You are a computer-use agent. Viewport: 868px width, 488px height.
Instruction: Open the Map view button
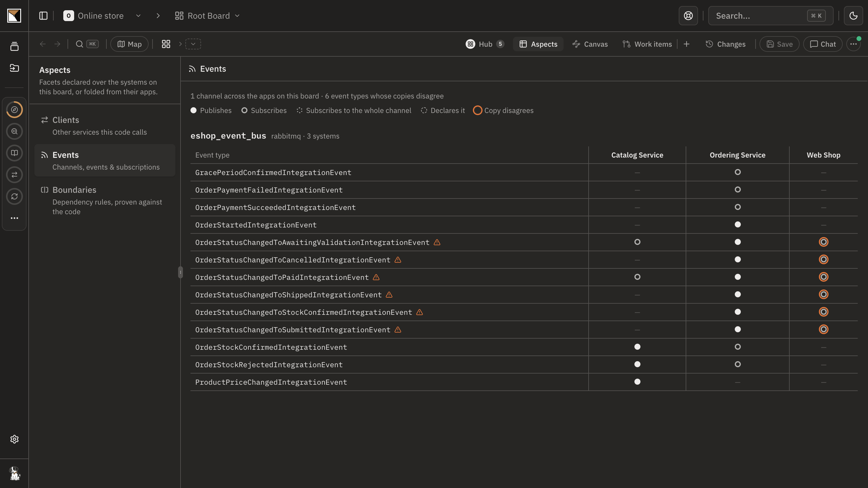(x=129, y=44)
